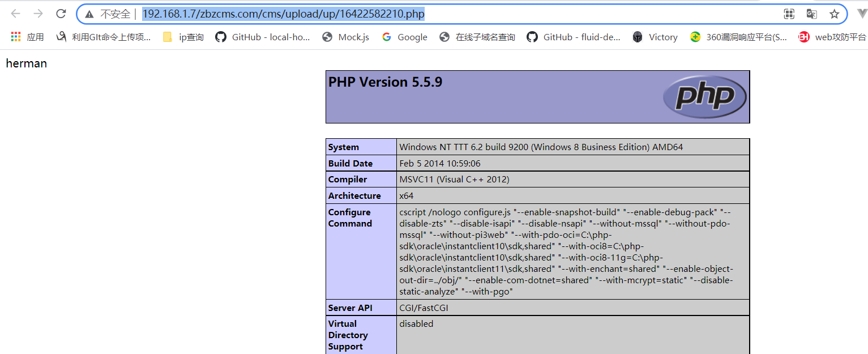Click the browser back arrow
868x354 pixels.
[x=15, y=14]
